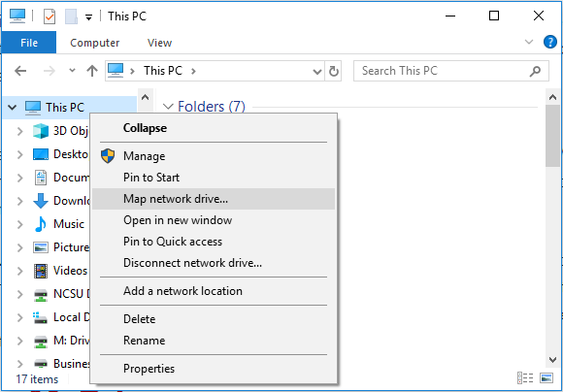The image size is (563, 392).
Task: Collapse the Folders (7) group
Action: [167, 107]
